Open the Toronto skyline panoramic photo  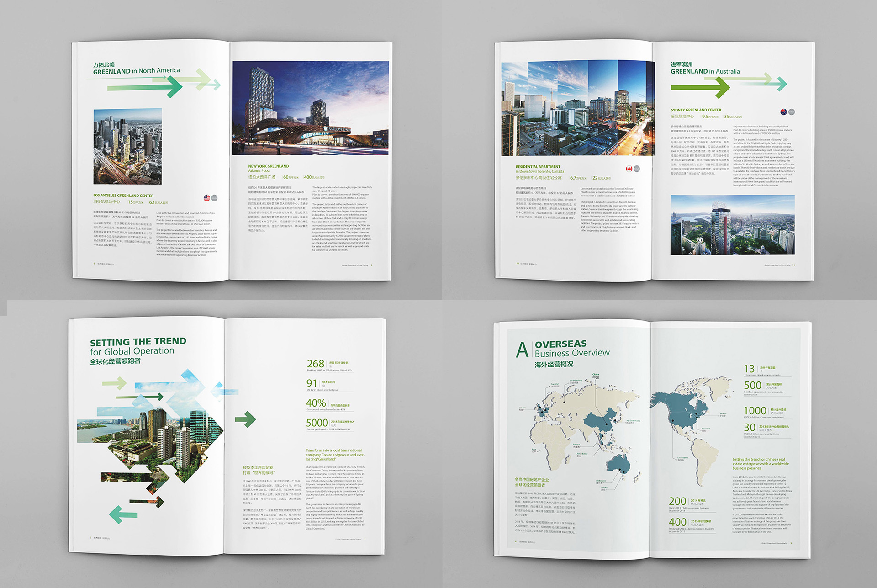pos(577,109)
